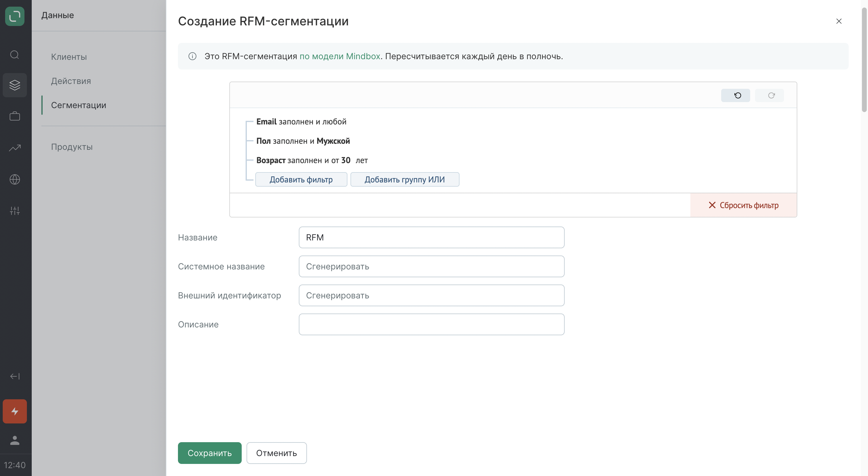Click the Сохранить button
868x476 pixels.
[210, 453]
